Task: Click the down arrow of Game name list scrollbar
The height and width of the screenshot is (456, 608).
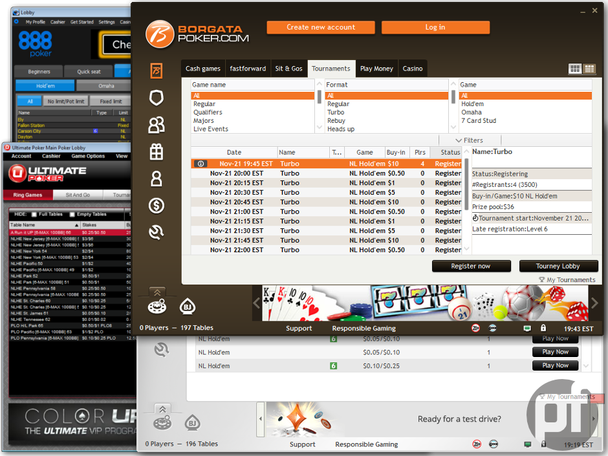Action: click(320, 127)
